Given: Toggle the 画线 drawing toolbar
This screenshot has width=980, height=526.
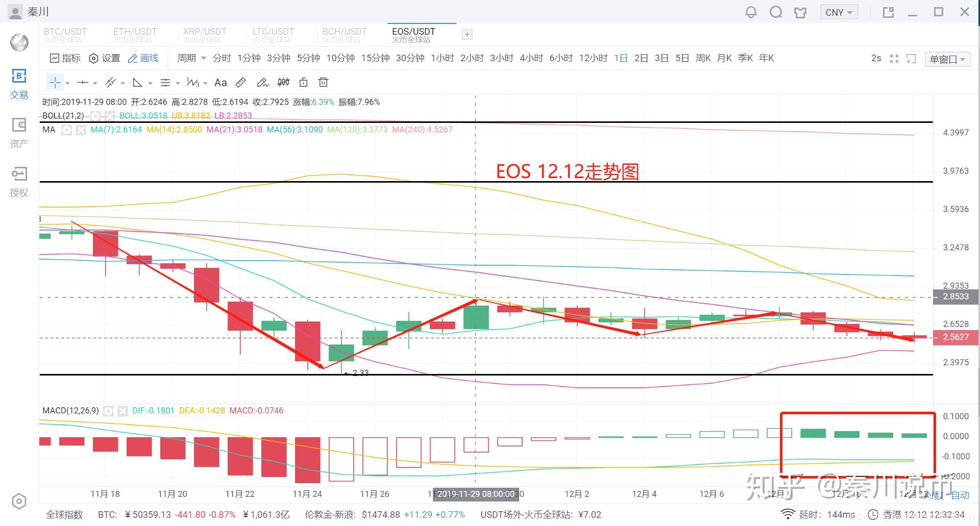Looking at the screenshot, I should pyautogui.click(x=143, y=58).
